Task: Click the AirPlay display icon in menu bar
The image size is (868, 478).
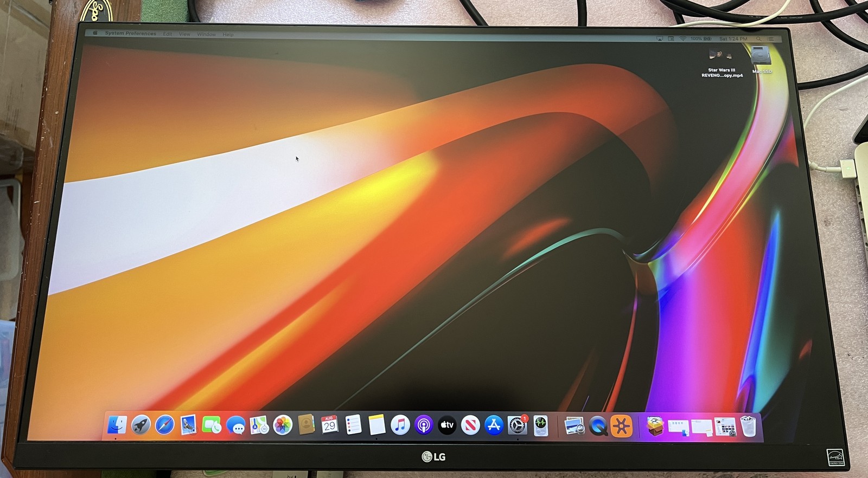Action: pos(660,39)
